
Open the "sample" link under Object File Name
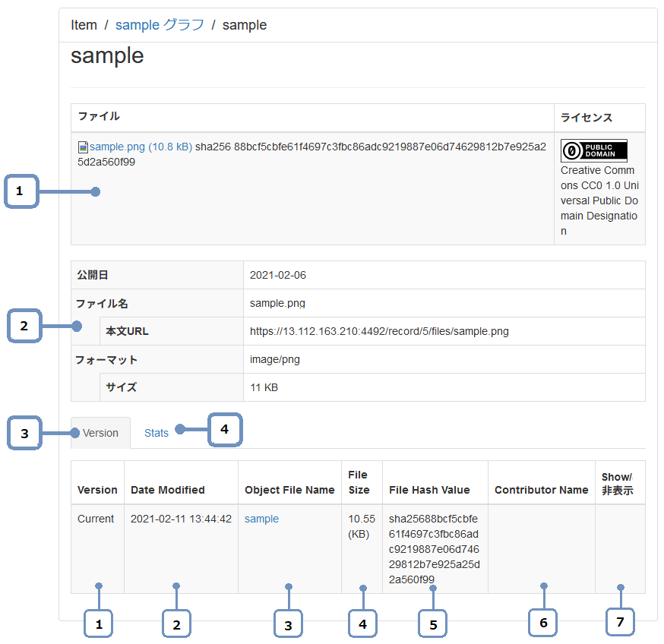click(261, 519)
